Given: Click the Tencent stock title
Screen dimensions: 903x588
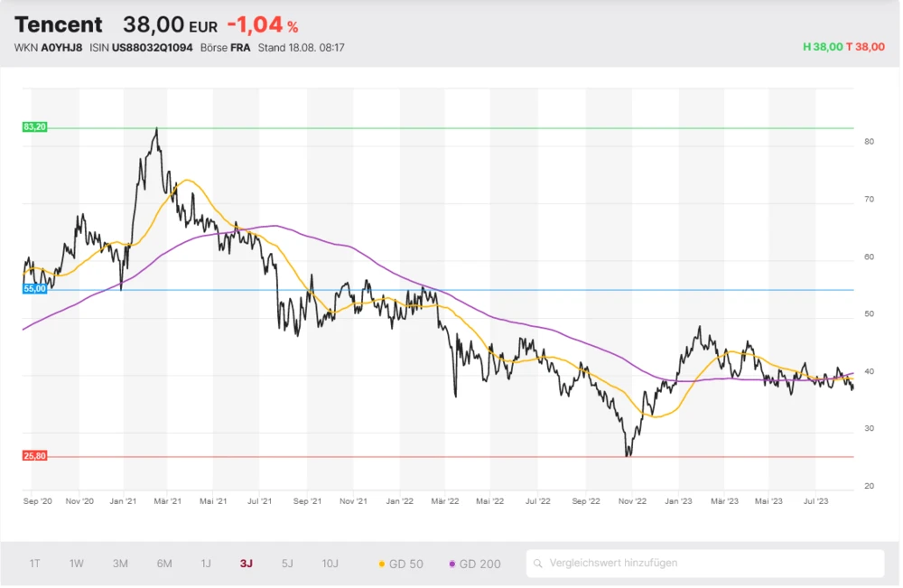Looking at the screenshot, I should [59, 24].
